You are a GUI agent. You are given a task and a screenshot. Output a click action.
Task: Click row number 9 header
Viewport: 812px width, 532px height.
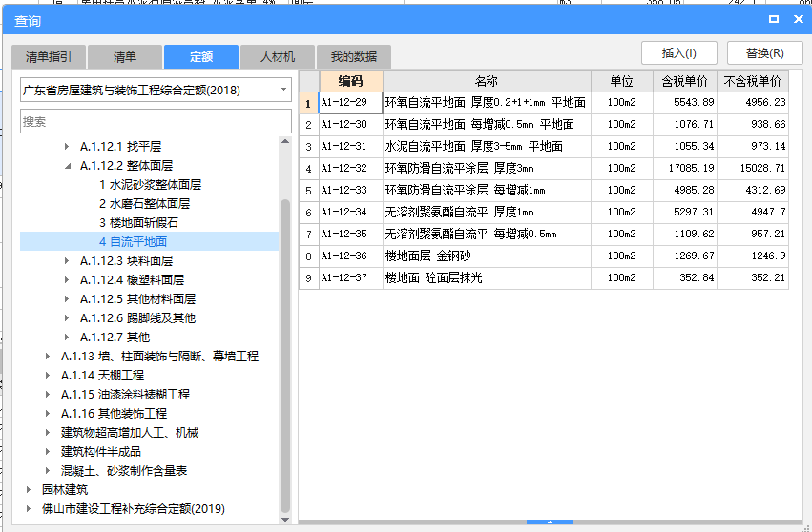pyautogui.click(x=308, y=277)
